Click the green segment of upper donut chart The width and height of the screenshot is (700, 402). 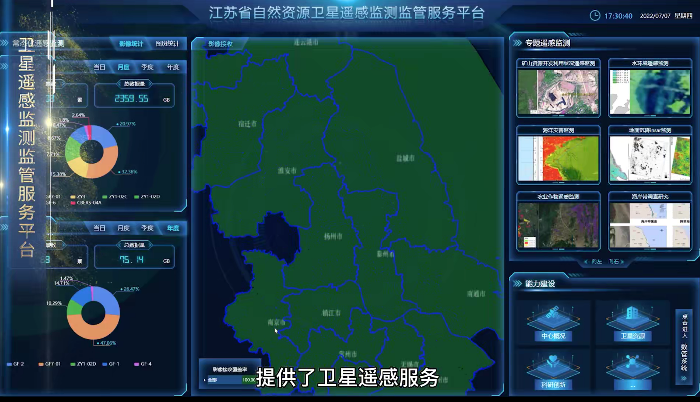(x=72, y=150)
